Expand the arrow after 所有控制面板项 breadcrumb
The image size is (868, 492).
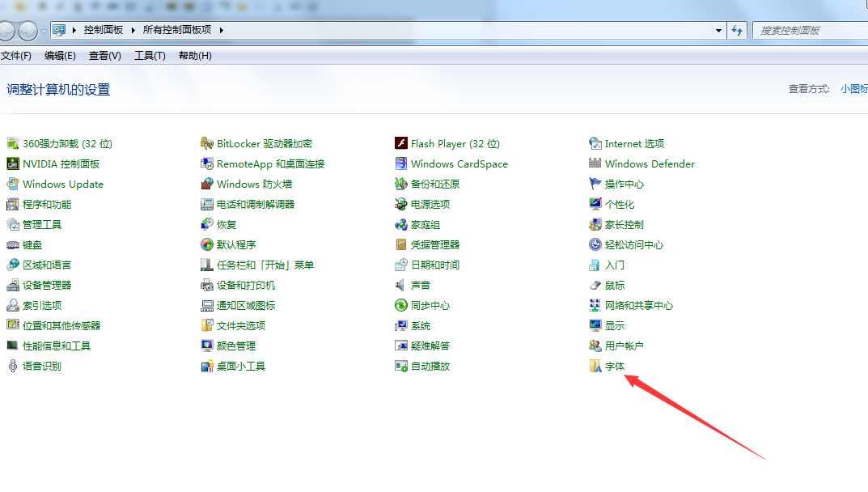[222, 31]
